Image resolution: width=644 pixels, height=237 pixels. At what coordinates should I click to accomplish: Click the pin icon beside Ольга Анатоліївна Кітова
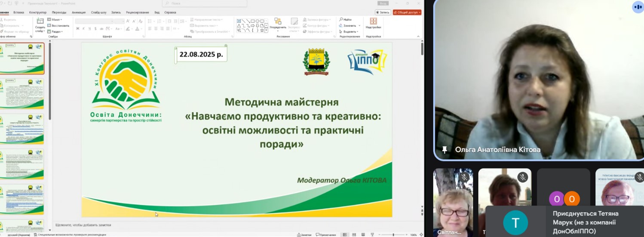point(445,150)
